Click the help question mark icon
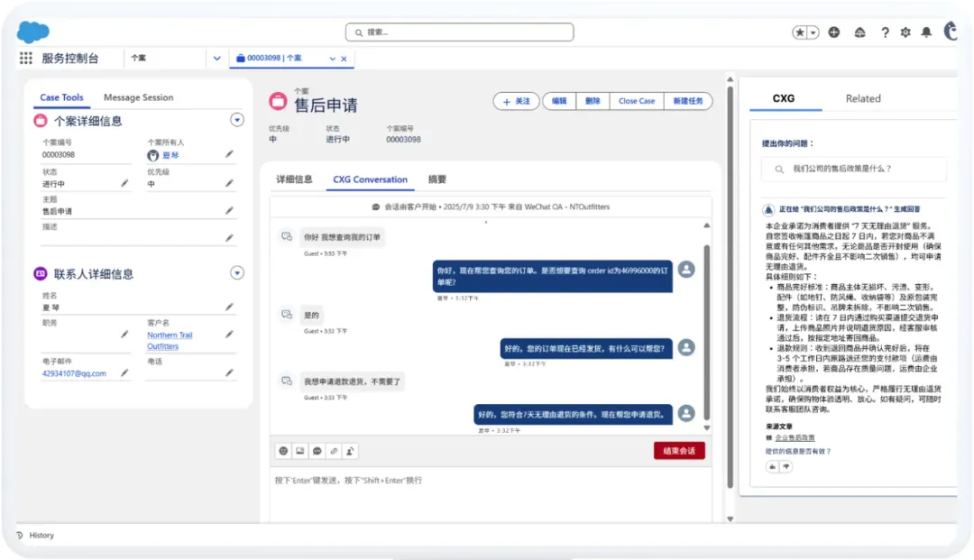The image size is (974, 560). pos(886,32)
